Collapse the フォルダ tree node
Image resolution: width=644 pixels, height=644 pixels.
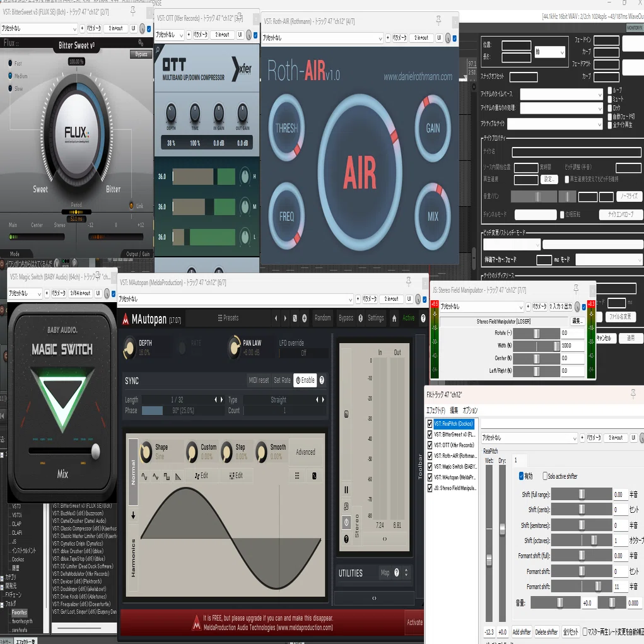[2, 604]
